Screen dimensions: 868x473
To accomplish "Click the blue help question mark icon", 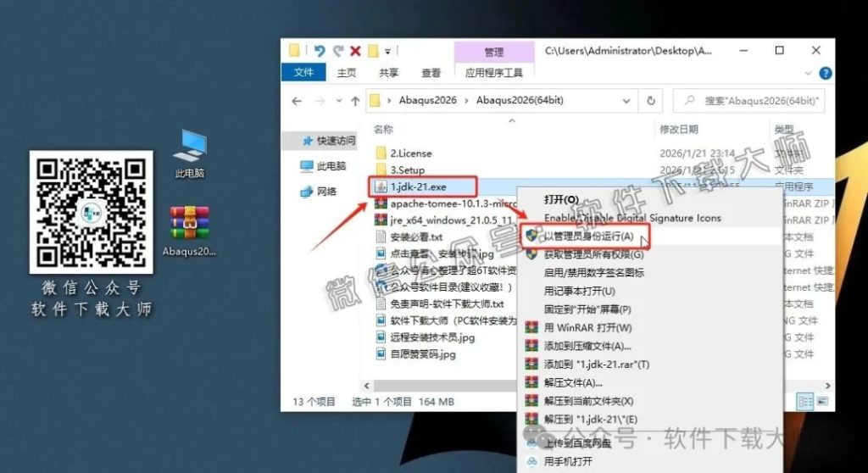I will [x=825, y=73].
